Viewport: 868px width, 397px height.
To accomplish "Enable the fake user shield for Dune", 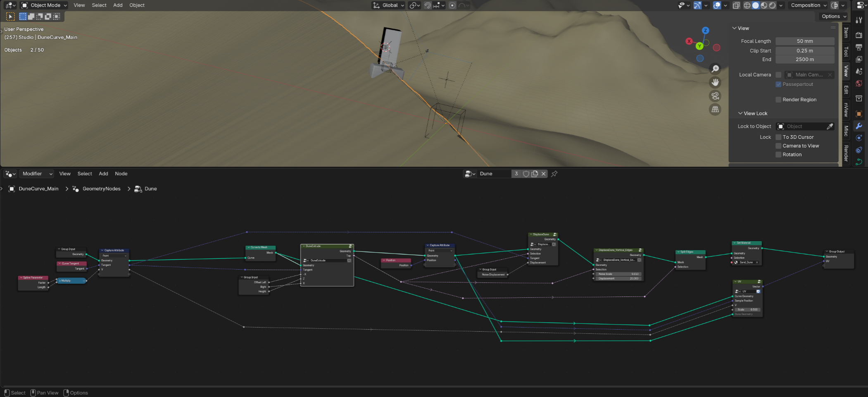I will tap(526, 174).
